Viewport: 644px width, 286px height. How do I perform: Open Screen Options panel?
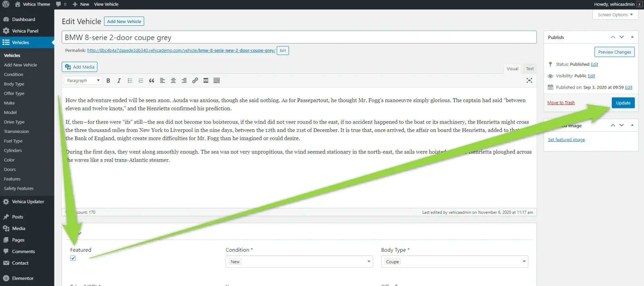615,15
